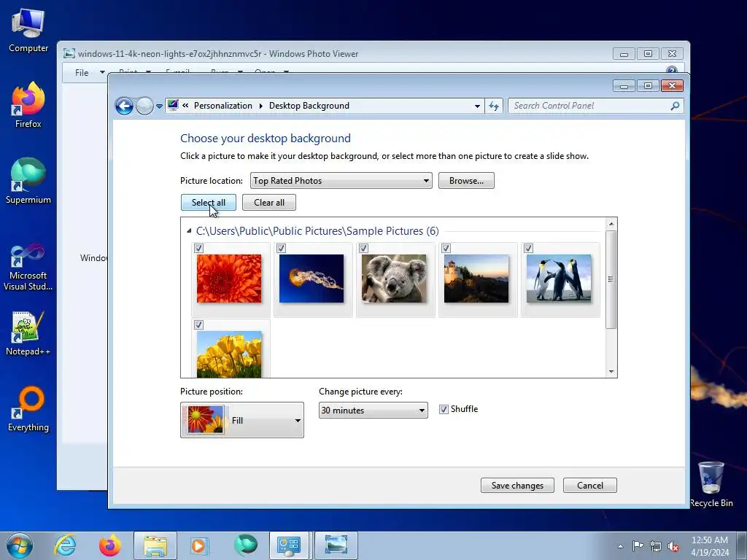Image resolution: width=747 pixels, height=560 pixels.
Task: Open Microsoft Visual Studio desktop shortcut
Action: 28,267
